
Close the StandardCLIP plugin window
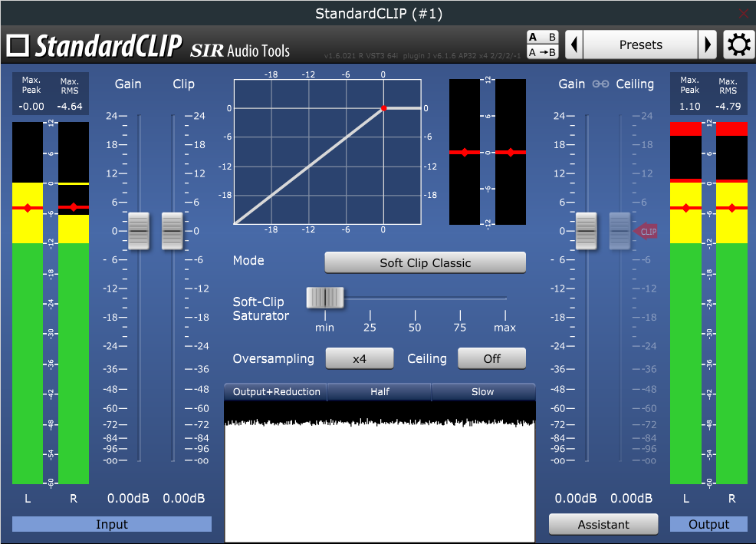point(744,13)
